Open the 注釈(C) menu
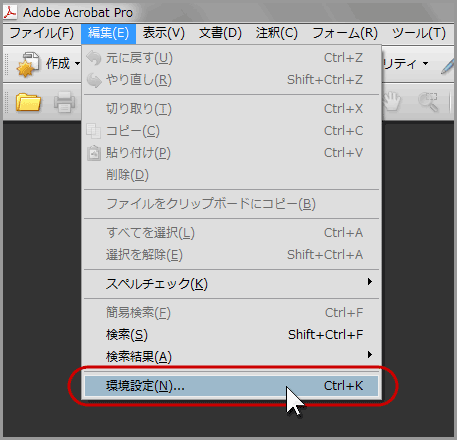Viewport: 457px width, 440px height. (x=277, y=33)
